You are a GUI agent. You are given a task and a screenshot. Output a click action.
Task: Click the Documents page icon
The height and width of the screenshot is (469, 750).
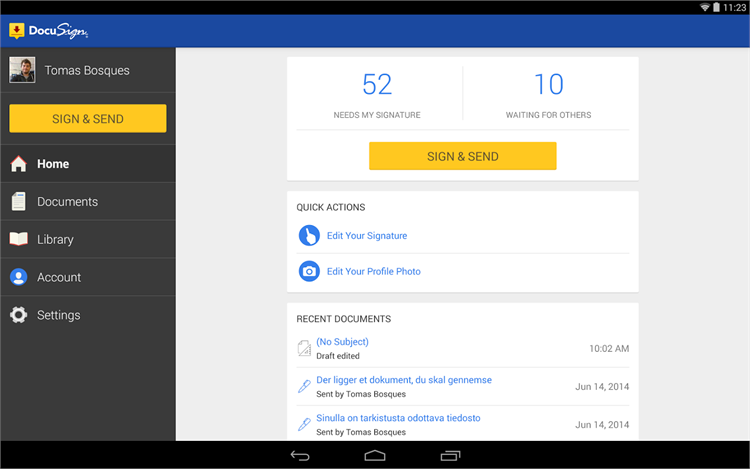[19, 201]
